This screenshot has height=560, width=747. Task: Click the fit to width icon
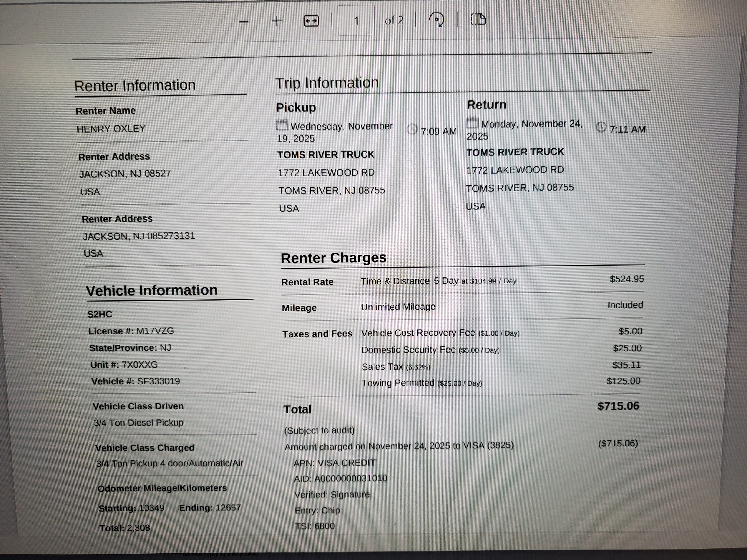point(311,21)
